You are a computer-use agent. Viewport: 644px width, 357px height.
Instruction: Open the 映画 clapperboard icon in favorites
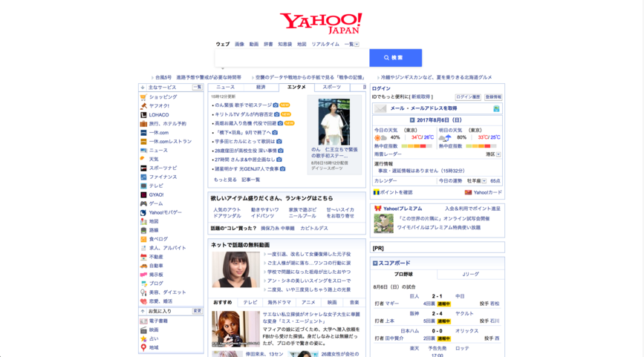[143, 330]
